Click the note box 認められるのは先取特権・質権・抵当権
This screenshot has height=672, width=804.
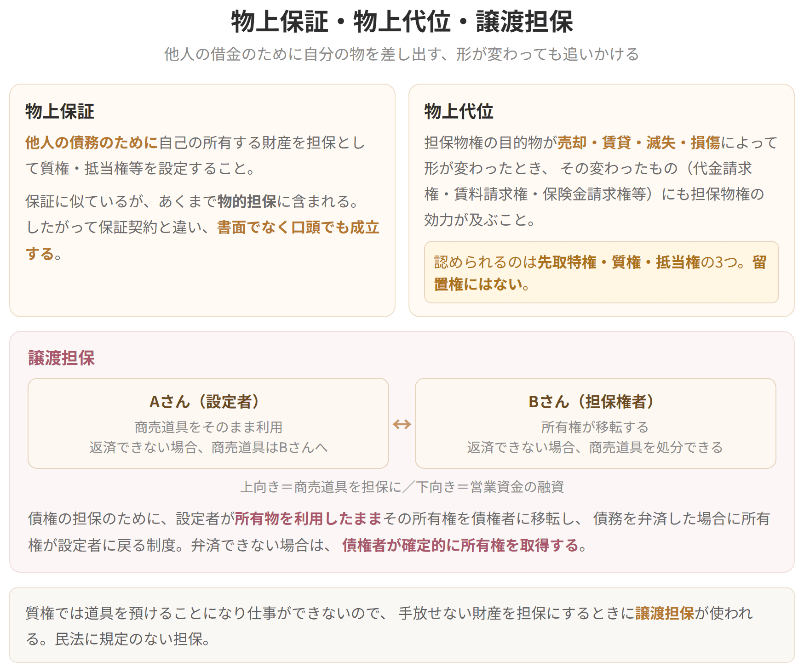click(601, 272)
